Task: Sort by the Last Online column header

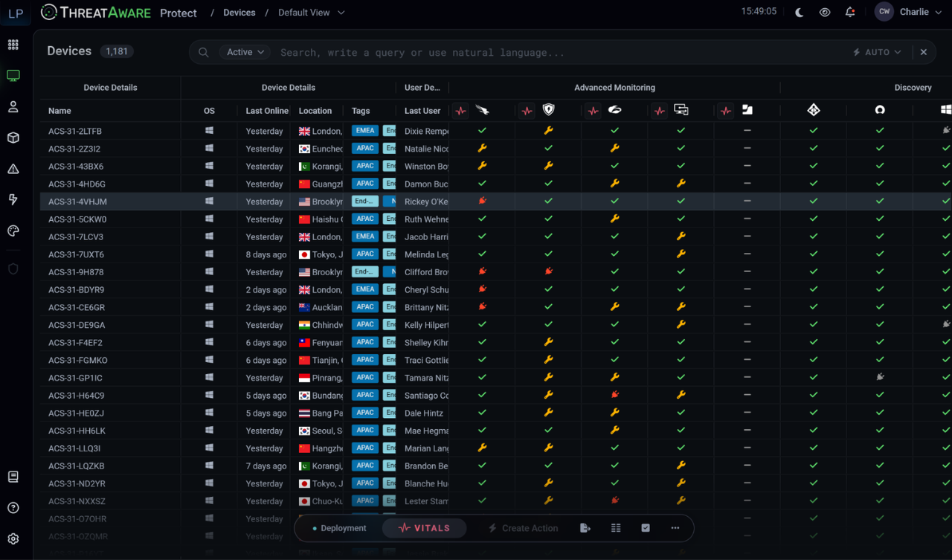Action: click(x=267, y=111)
